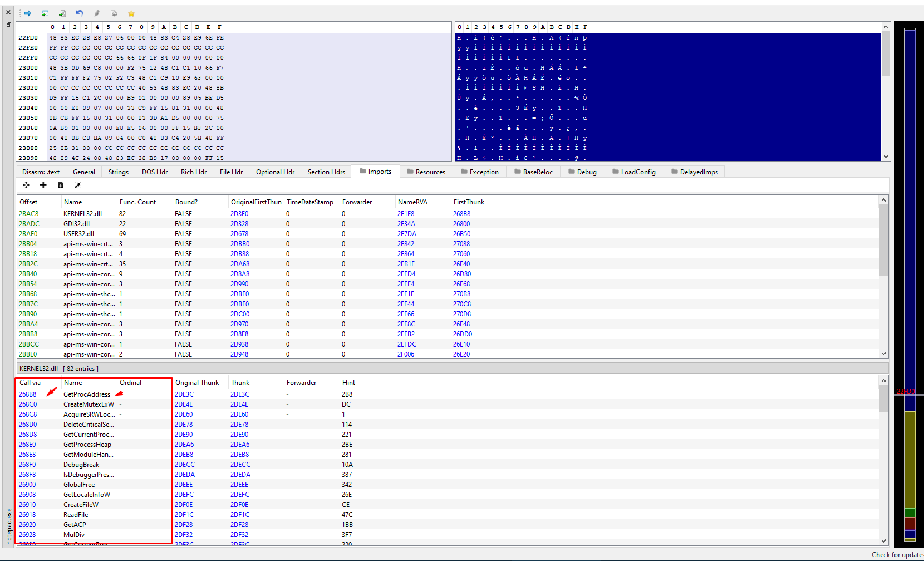The image size is (924, 561).
Task: Open the Strings tab
Action: pyautogui.click(x=119, y=172)
